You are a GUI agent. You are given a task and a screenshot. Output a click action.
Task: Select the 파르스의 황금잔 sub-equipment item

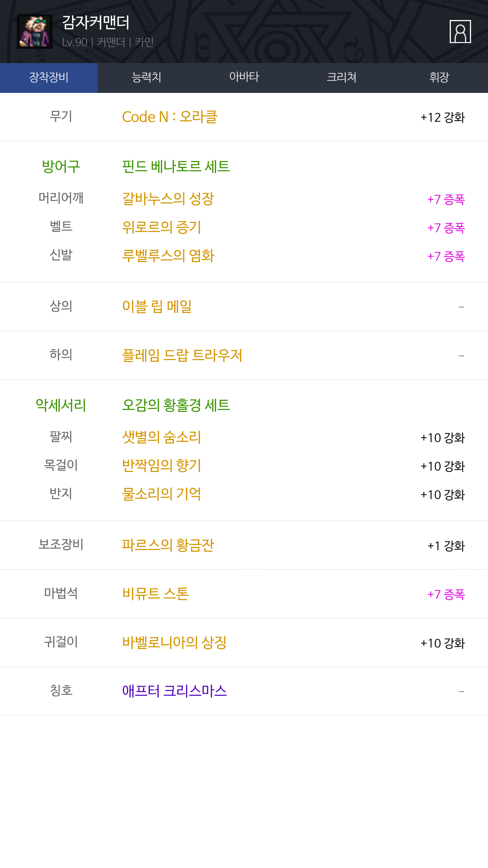tap(168, 545)
